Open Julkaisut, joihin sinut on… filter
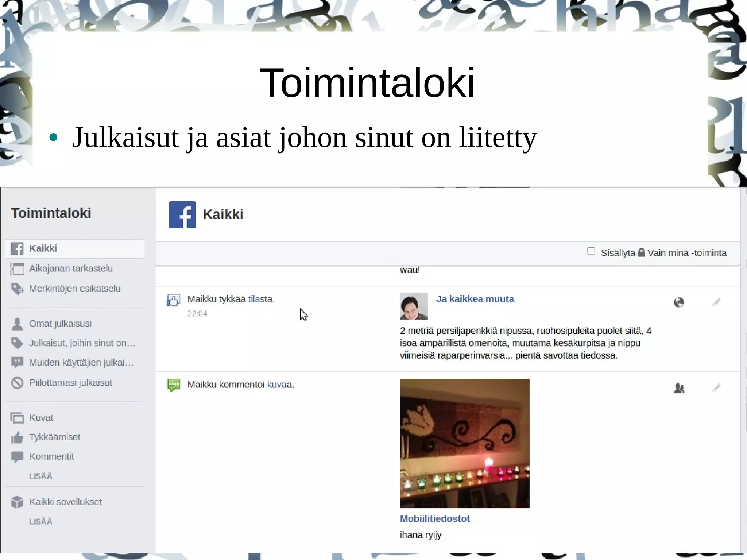747x560 pixels. [82, 343]
